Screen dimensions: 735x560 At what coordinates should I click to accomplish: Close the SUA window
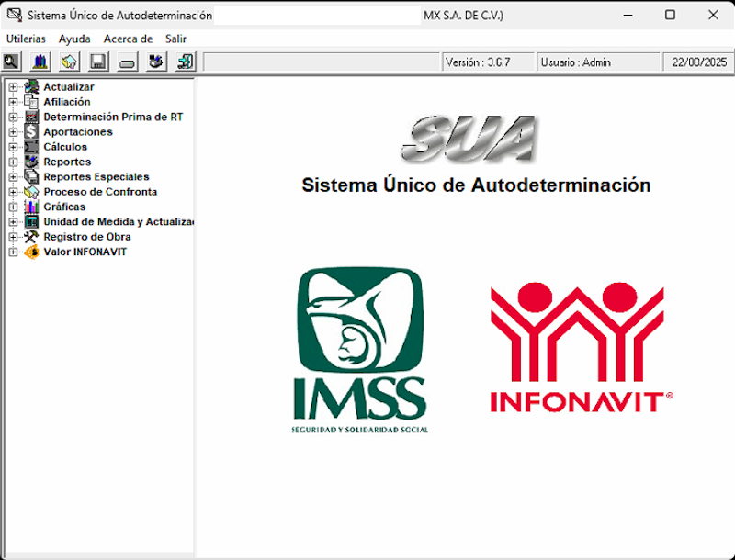coord(713,15)
